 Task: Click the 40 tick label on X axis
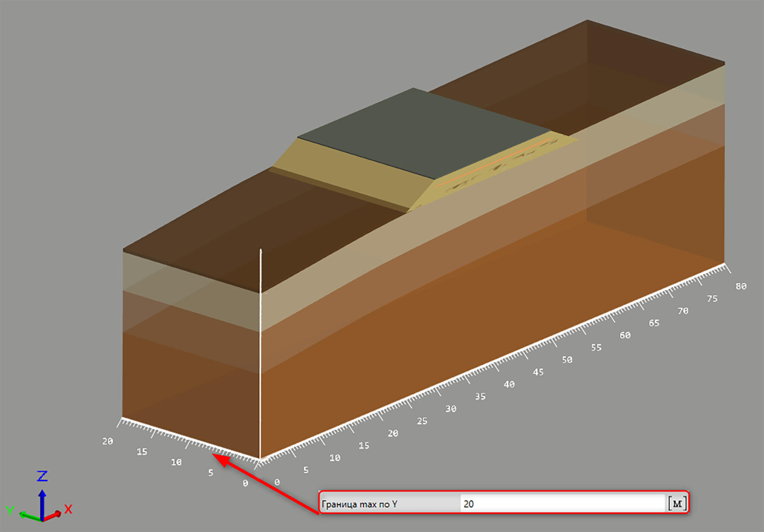pos(509,384)
